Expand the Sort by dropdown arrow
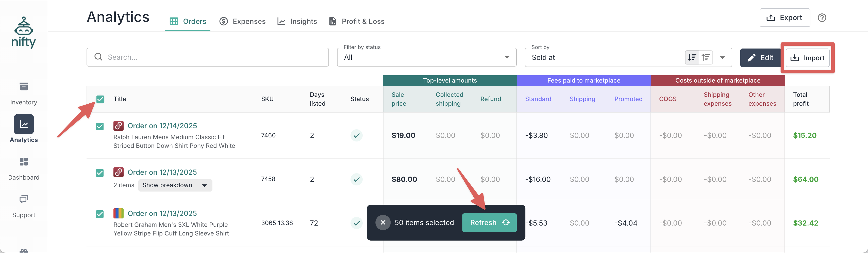This screenshot has width=868, height=253. (722, 57)
